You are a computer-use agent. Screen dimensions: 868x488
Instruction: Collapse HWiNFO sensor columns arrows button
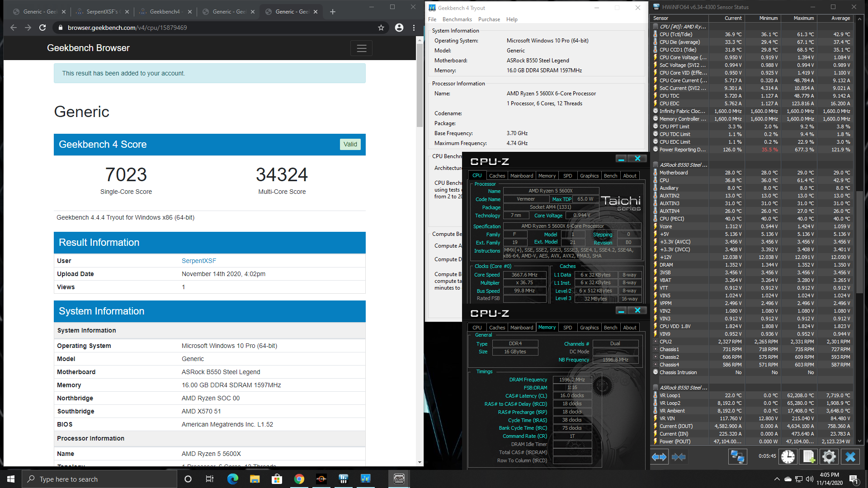tap(679, 457)
